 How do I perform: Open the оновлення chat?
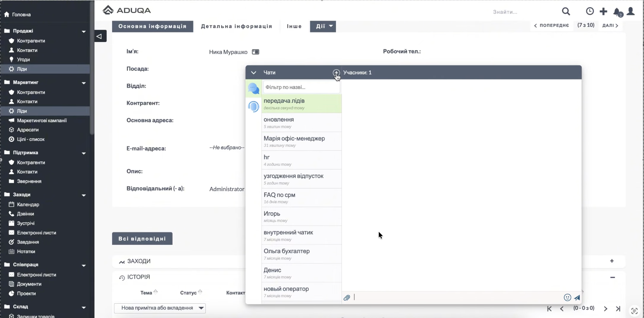point(301,122)
